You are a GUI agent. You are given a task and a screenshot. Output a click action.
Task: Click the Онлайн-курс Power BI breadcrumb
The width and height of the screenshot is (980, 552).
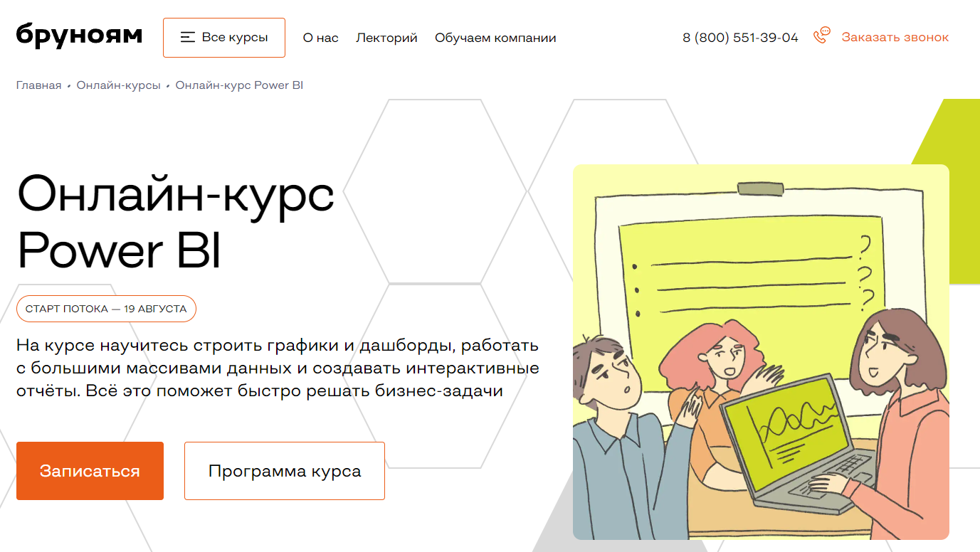[240, 85]
